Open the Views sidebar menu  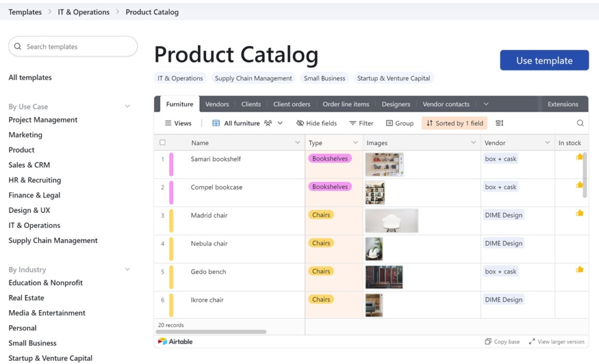(x=178, y=123)
